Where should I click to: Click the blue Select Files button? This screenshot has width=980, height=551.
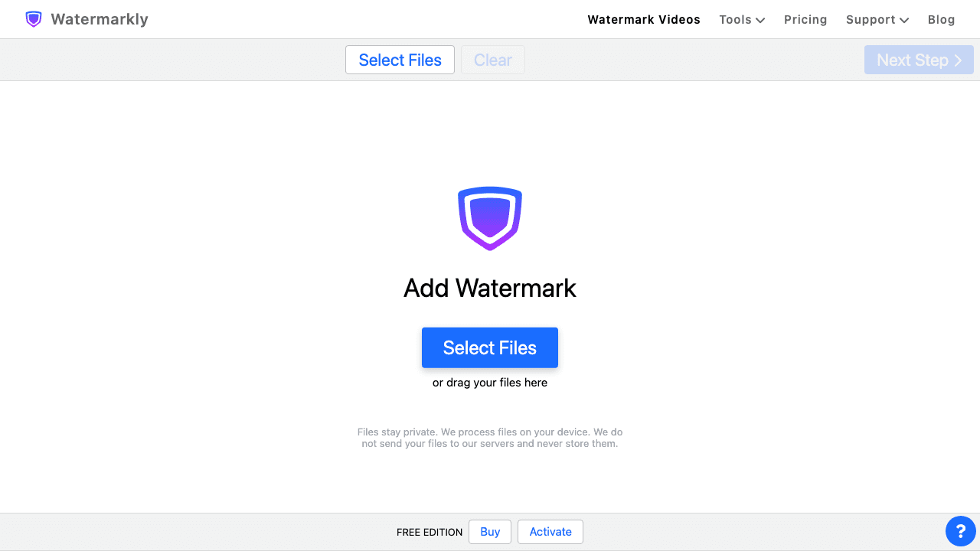(490, 347)
